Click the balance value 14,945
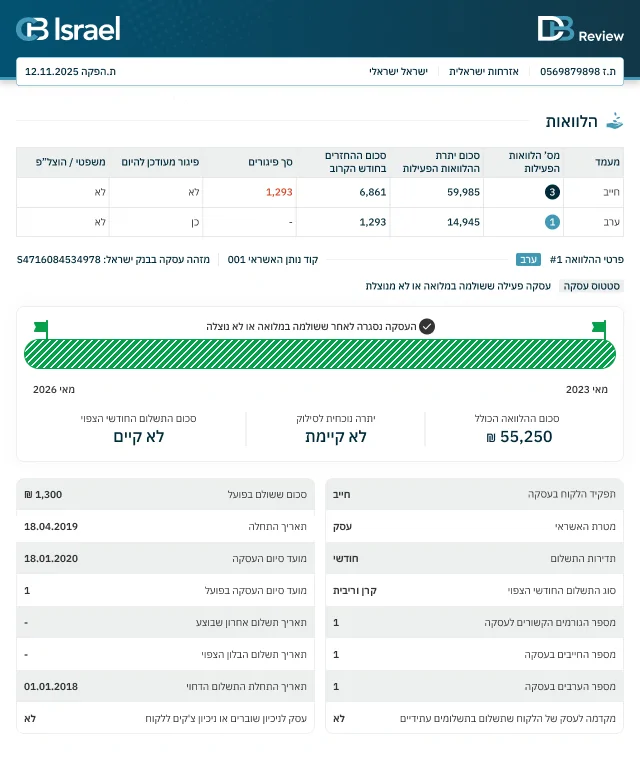This screenshot has width=640, height=772. (463, 222)
